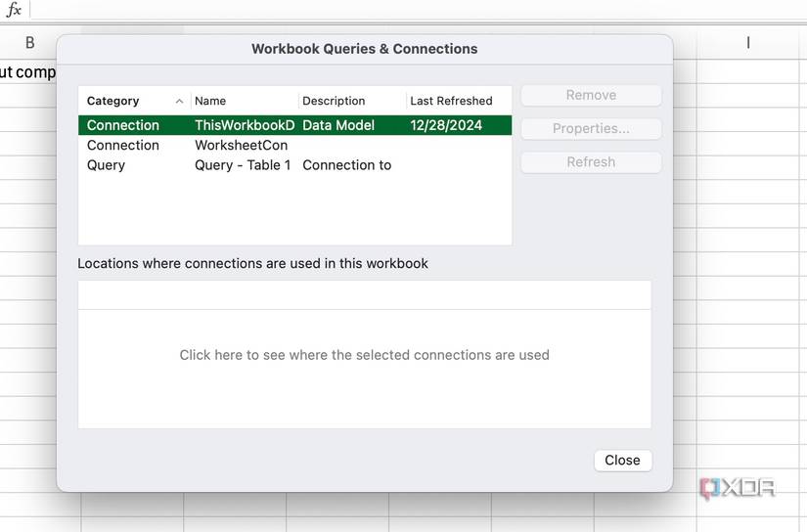Close the Workbook Queries & Connections dialog

[x=622, y=460]
